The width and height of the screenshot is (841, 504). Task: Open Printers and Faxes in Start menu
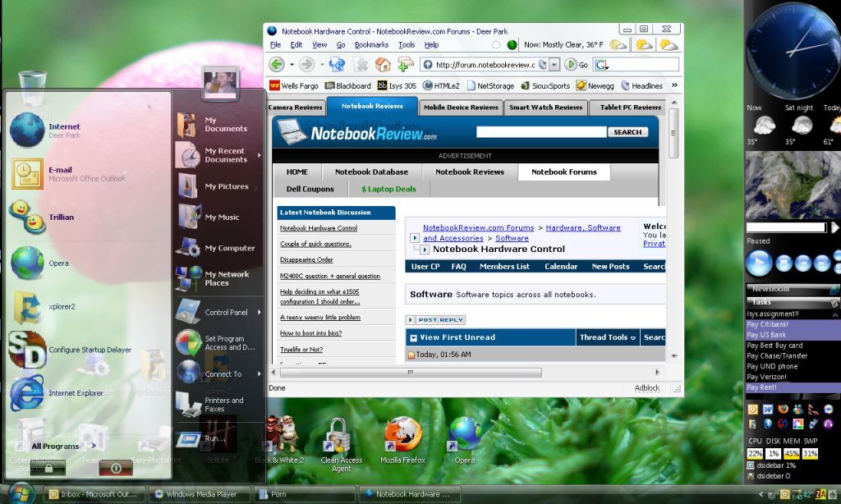[210, 405]
